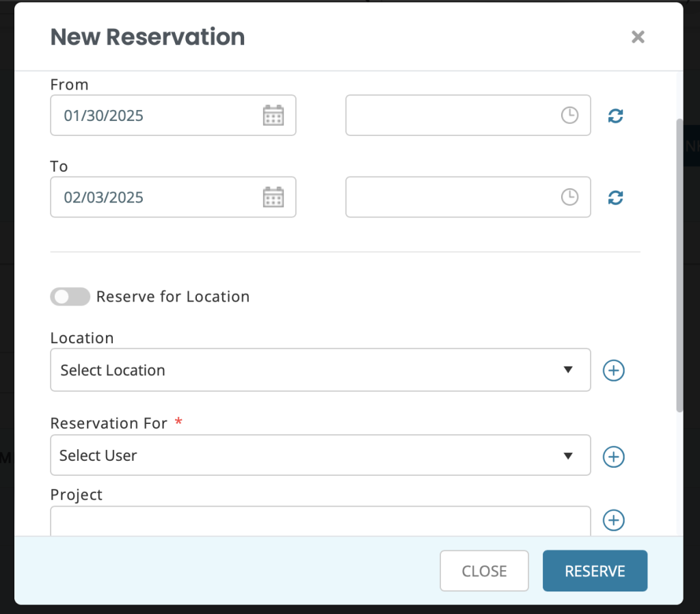Reset the To date with refresh icon
This screenshot has width=700, height=614.
[x=616, y=198]
